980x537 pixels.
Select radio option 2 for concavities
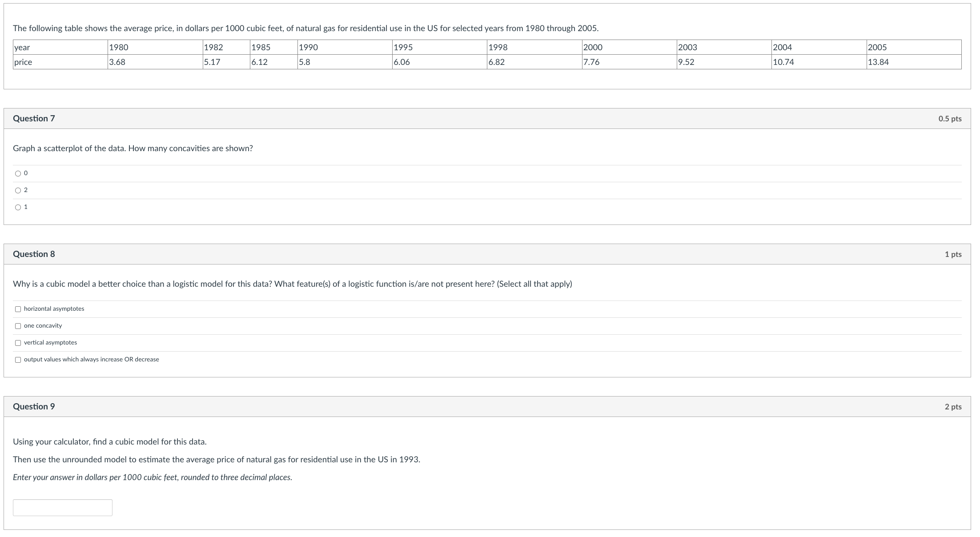(18, 190)
